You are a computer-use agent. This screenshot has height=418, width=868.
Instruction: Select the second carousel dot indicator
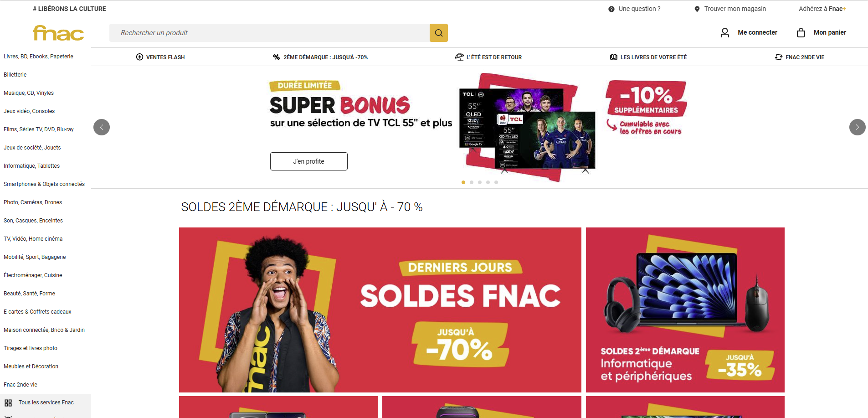point(472,182)
